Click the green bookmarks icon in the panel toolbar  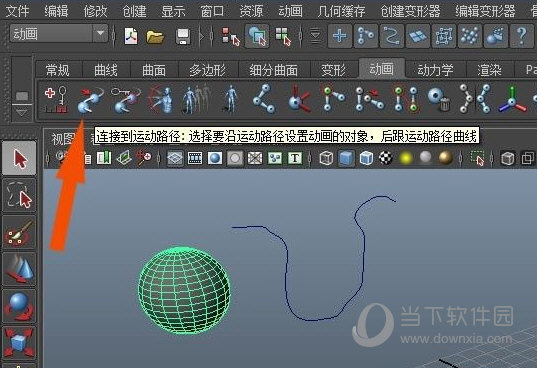click(104, 158)
